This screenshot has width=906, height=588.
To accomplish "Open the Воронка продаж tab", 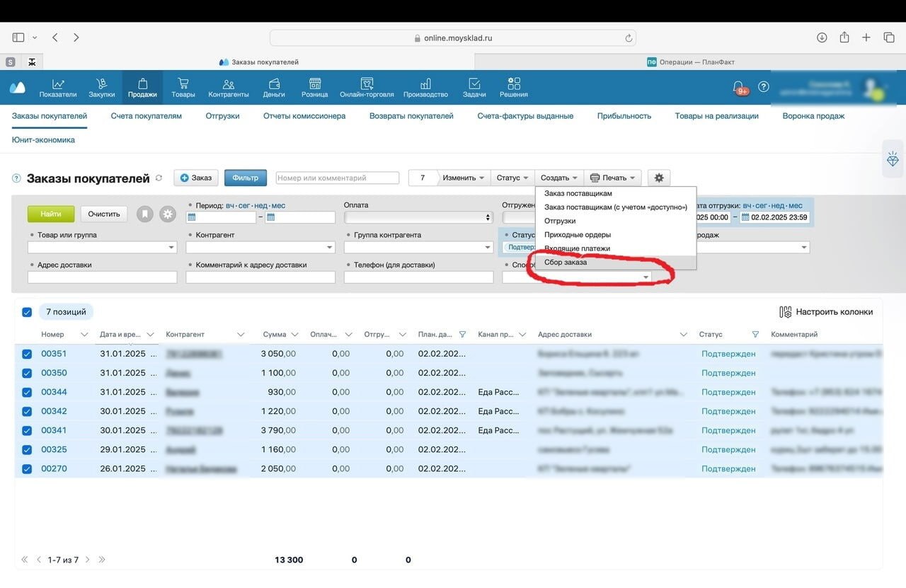I will point(813,116).
